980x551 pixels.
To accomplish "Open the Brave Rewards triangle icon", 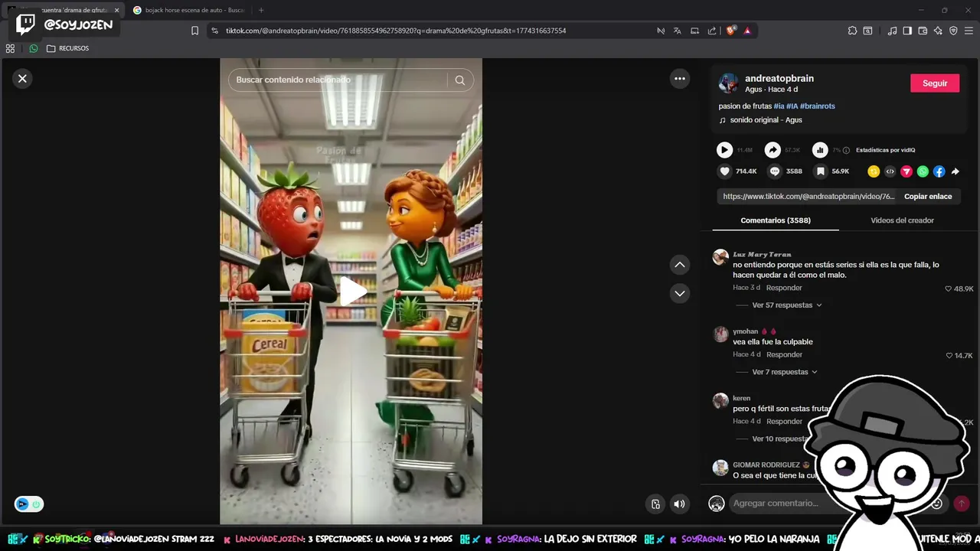I will [747, 31].
